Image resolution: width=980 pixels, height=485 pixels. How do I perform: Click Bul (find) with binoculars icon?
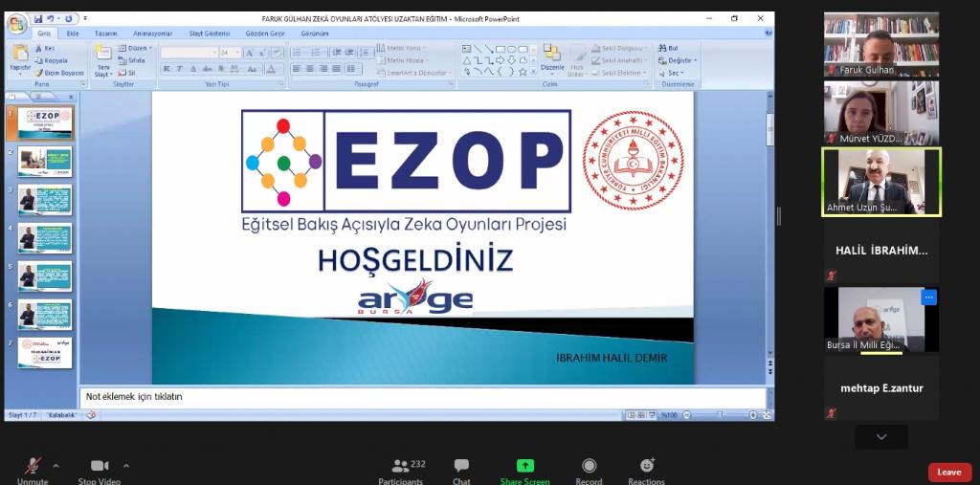point(668,48)
